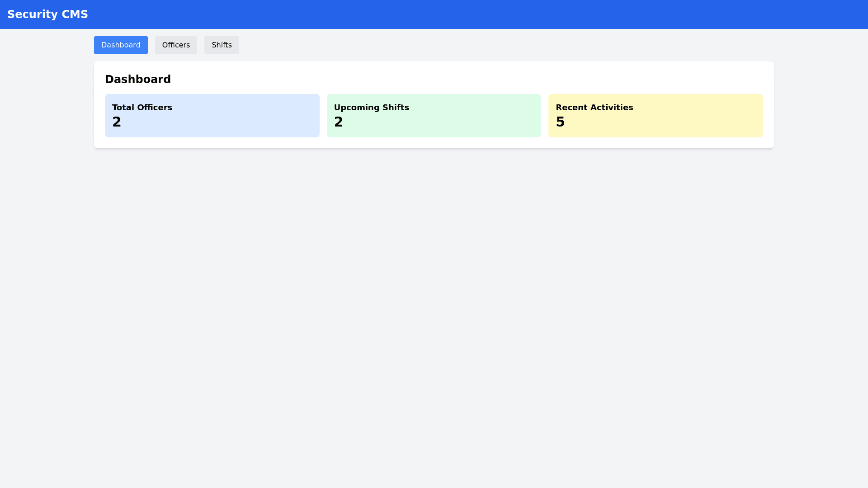The width and height of the screenshot is (868, 488).
Task: Click the Upcoming Shifts count number
Action: (339, 122)
